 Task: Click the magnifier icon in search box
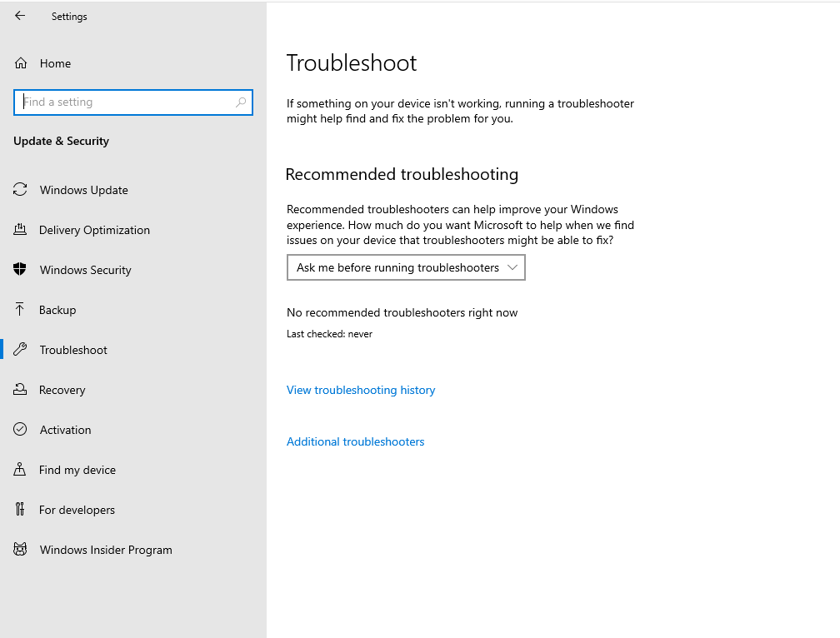241,102
